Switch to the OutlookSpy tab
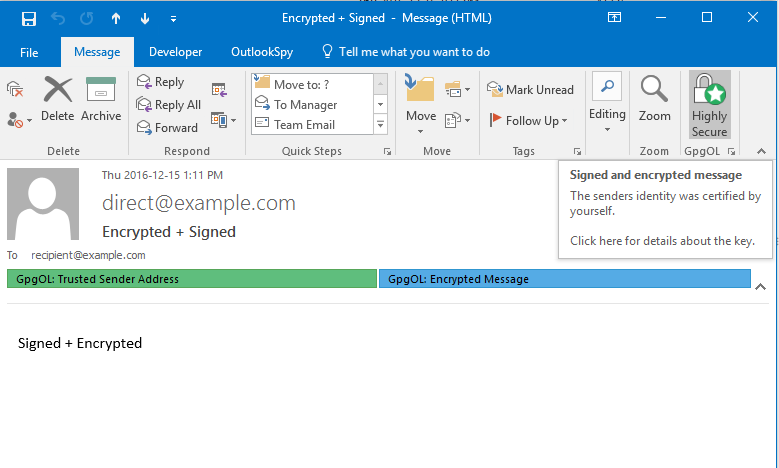The width and height of the screenshot is (779, 468). coord(262,52)
